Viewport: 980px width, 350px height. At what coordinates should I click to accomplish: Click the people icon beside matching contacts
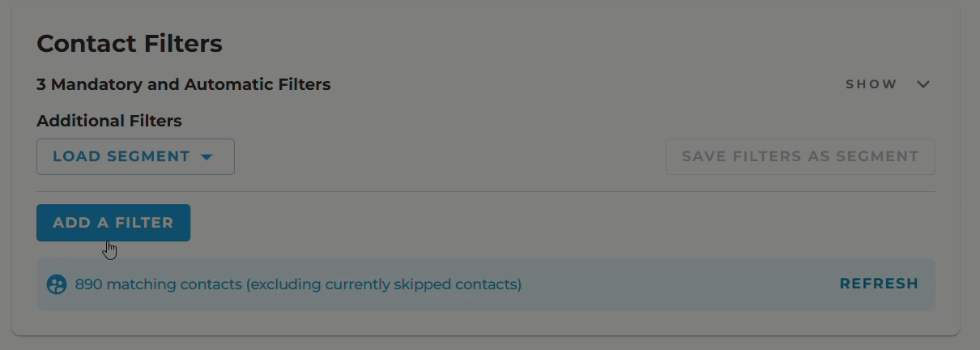click(56, 284)
